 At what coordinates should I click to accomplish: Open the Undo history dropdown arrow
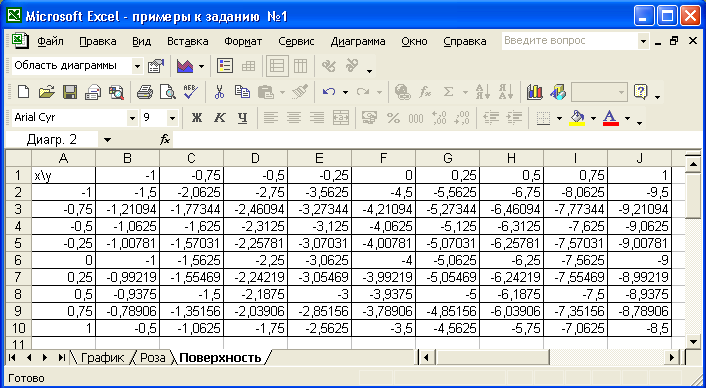tap(345, 92)
